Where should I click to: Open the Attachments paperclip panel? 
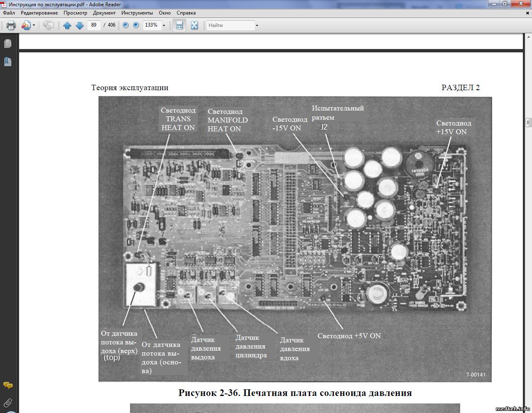click(7, 403)
